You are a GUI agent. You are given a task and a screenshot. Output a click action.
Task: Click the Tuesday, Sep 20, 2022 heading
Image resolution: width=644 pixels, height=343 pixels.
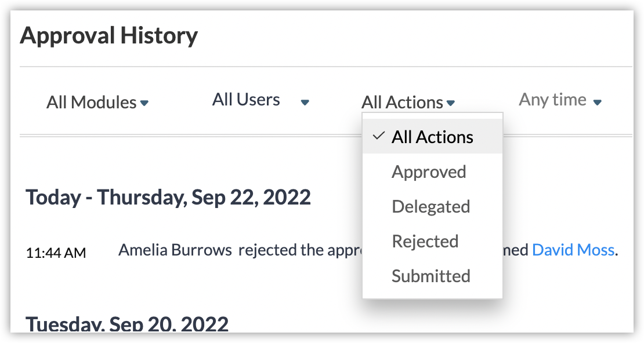127,323
